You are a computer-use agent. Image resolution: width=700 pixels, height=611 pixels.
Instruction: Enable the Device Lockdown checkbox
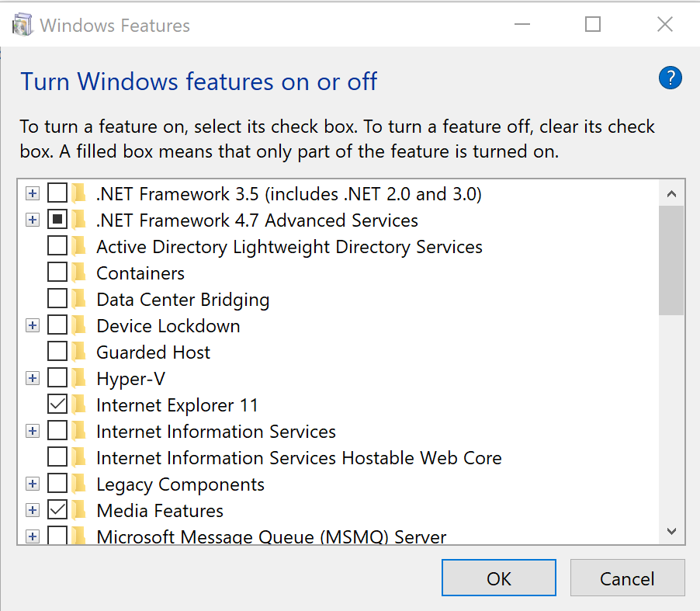point(57,325)
